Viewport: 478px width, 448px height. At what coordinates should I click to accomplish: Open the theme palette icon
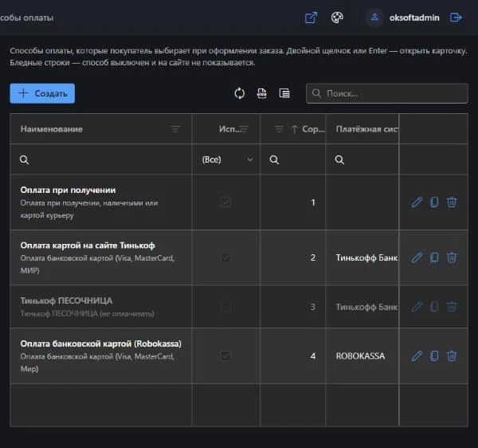point(337,18)
